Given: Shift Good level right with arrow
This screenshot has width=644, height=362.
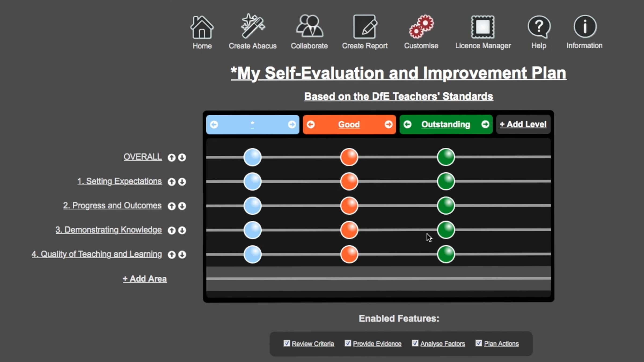Looking at the screenshot, I should pyautogui.click(x=388, y=124).
